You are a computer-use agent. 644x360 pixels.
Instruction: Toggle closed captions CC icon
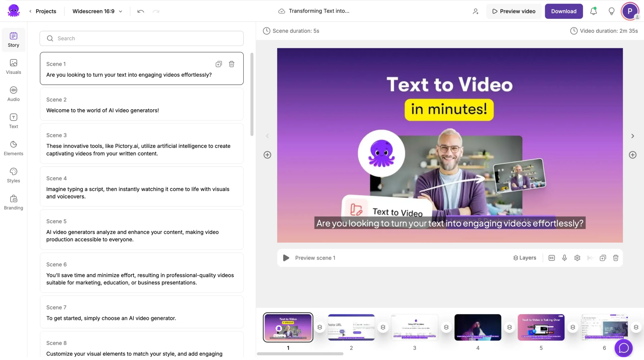click(551, 258)
